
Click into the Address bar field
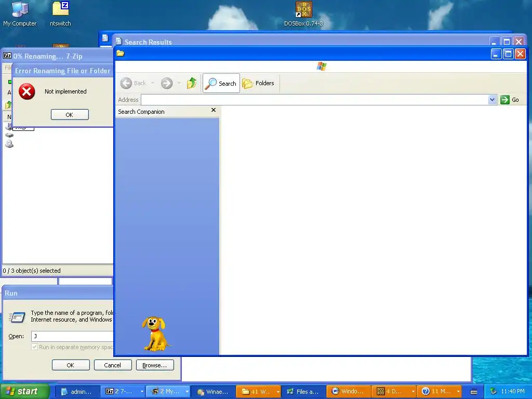click(314, 100)
